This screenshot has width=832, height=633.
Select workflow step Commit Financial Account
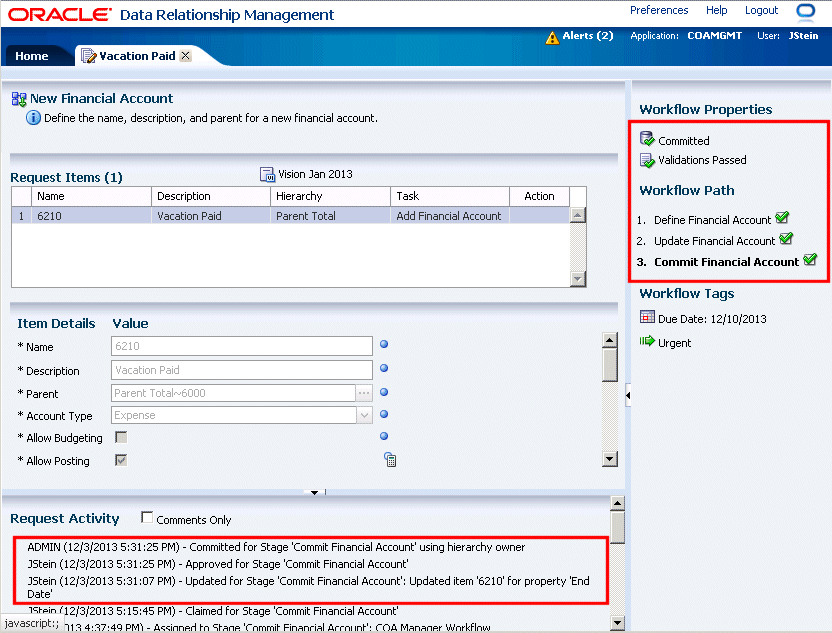pyautogui.click(x=726, y=262)
